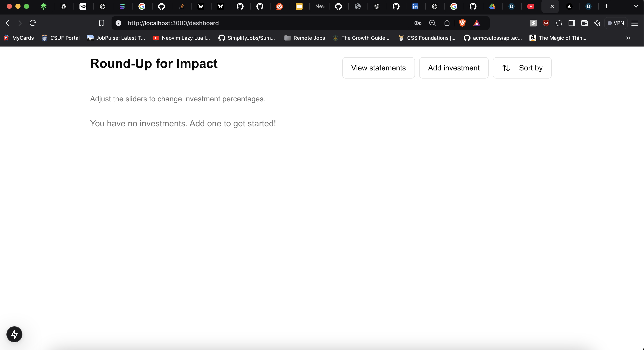
Task: Click the Brave Shields lion icon
Action: 462,23
